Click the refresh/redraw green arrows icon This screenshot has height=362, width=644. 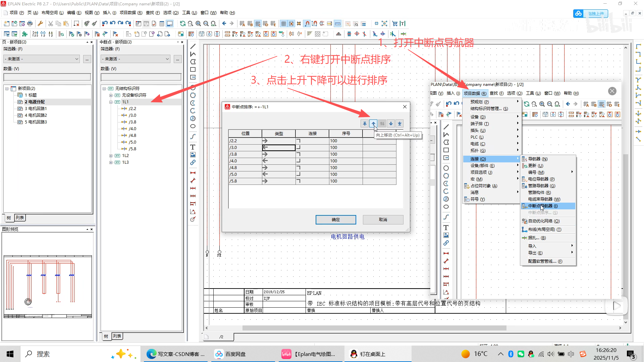tap(183, 23)
